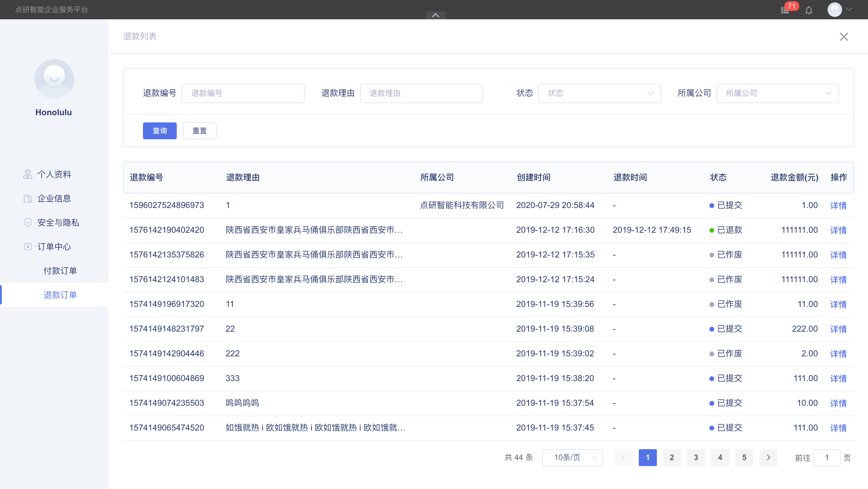Select page 2 in pagination
Screen dimensions: 868x489
click(x=672, y=457)
